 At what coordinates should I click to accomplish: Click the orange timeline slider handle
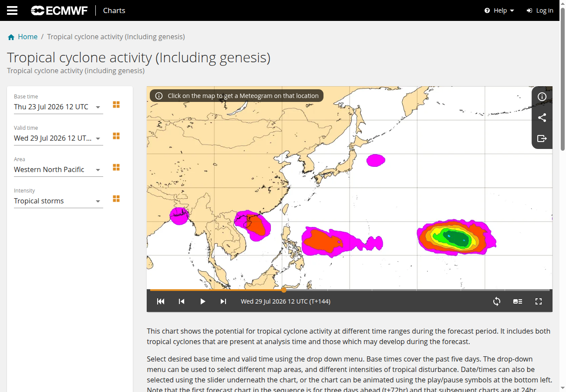284,290
